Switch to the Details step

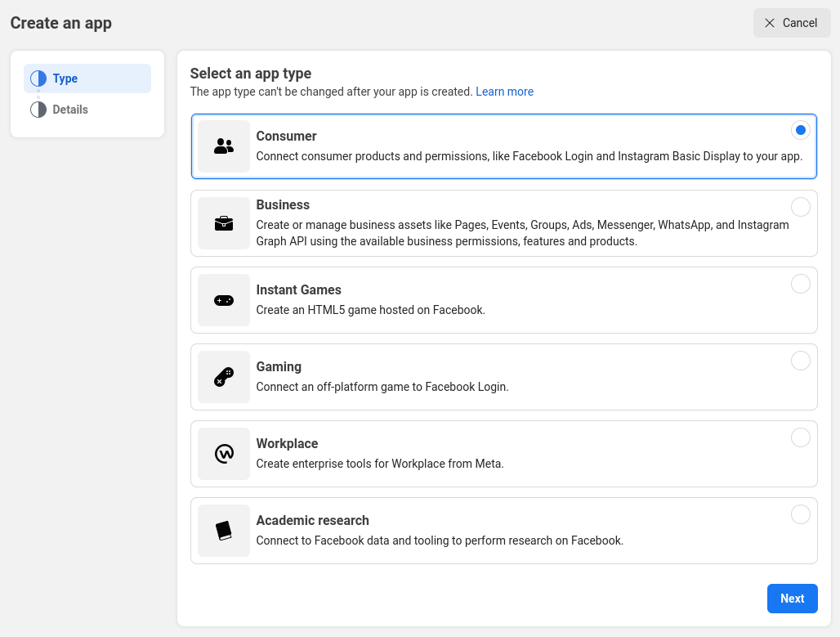[x=70, y=110]
